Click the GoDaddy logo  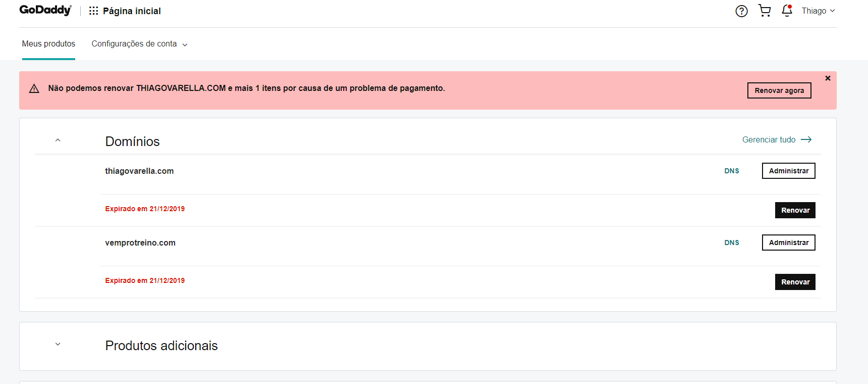[45, 10]
